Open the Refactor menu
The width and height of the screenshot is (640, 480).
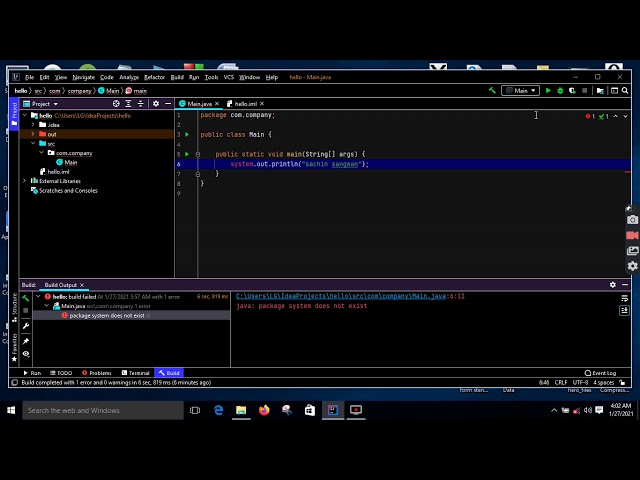(x=154, y=77)
